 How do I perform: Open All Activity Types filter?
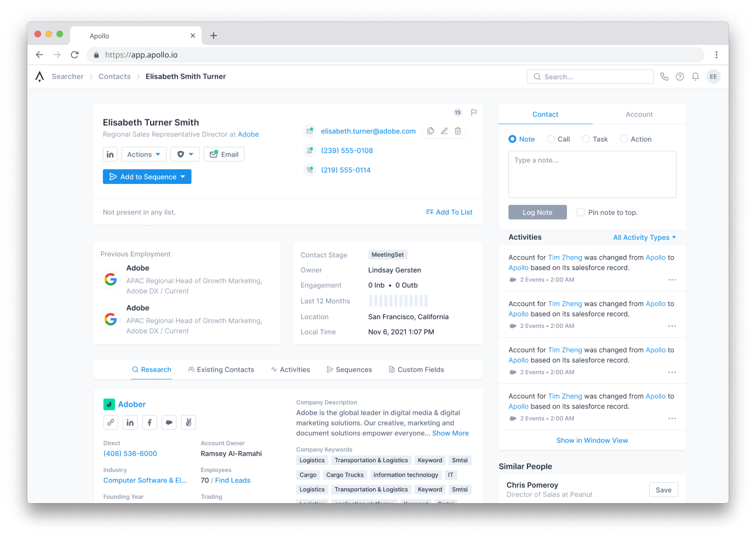[x=644, y=238]
